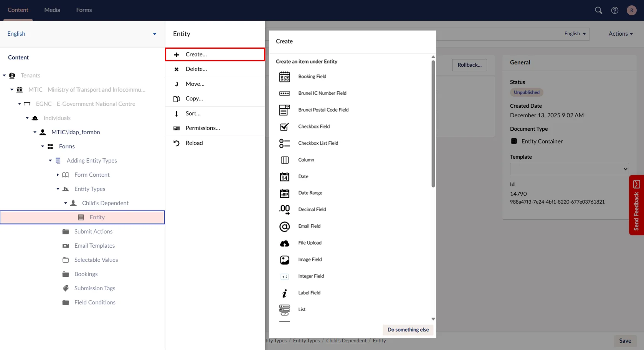Viewport: 644px width, 350px height.
Task: Pick the Email Field @ icon
Action: [x=284, y=227]
